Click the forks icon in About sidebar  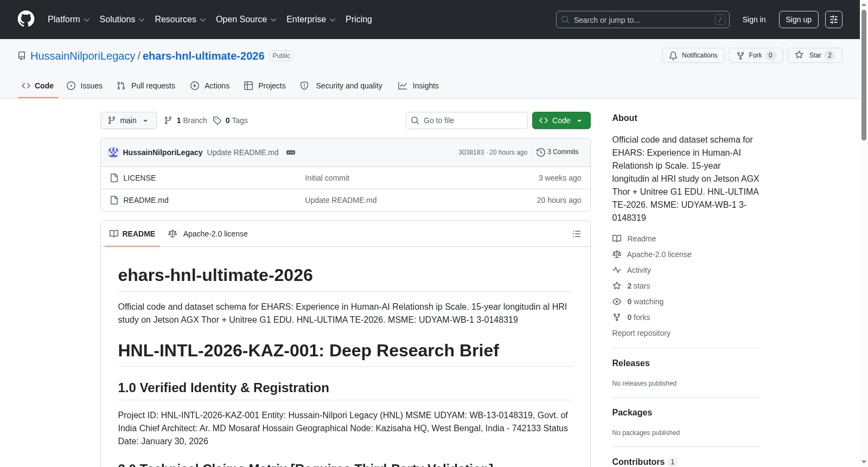click(x=617, y=317)
